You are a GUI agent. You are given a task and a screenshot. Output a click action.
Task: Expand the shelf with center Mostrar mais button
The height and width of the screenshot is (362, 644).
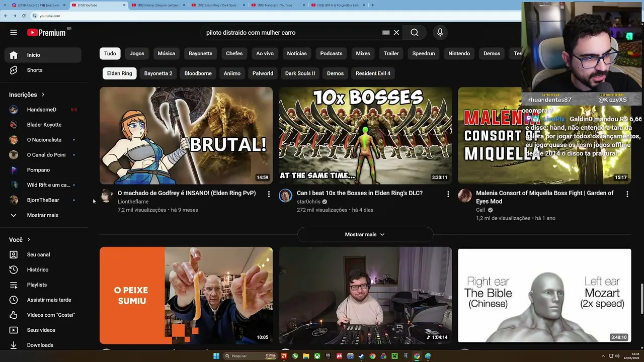point(365,235)
